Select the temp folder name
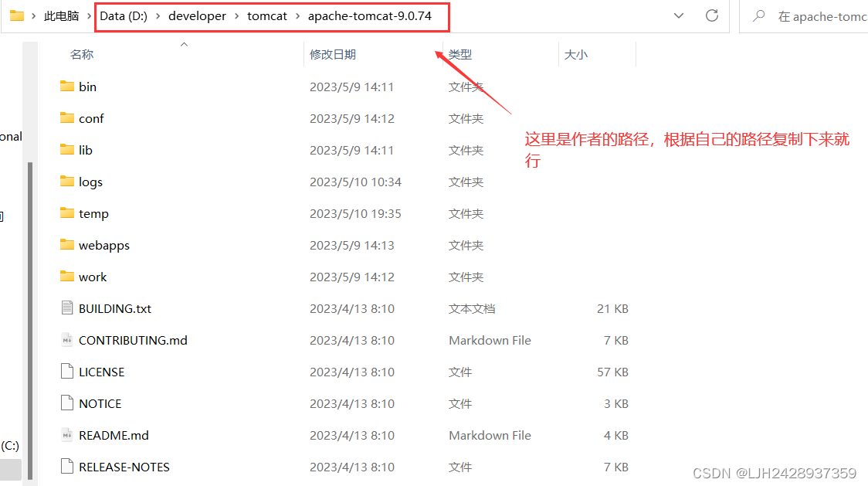868x486 pixels. point(93,213)
